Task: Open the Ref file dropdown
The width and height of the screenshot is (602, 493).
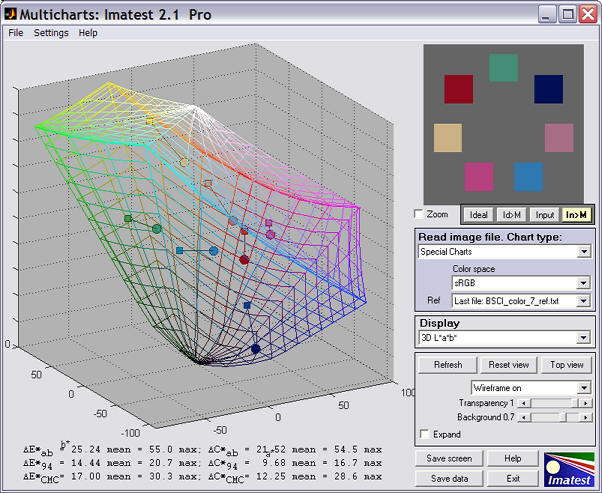Action: click(521, 301)
